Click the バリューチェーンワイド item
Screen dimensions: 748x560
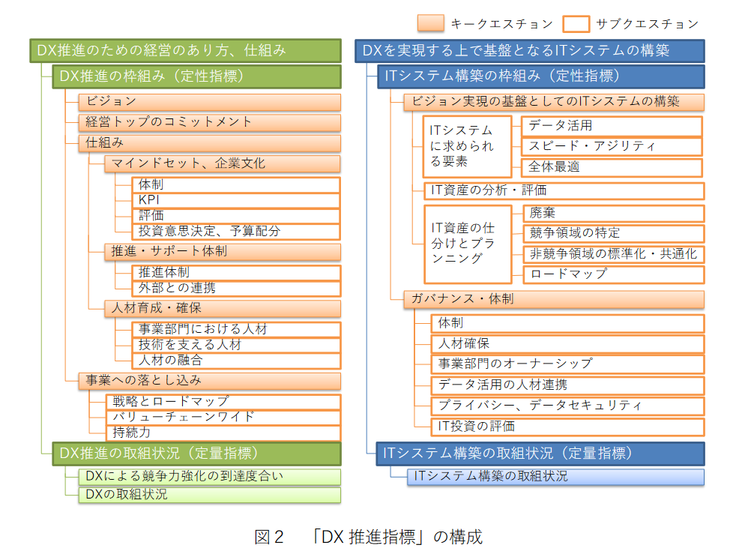(224, 417)
